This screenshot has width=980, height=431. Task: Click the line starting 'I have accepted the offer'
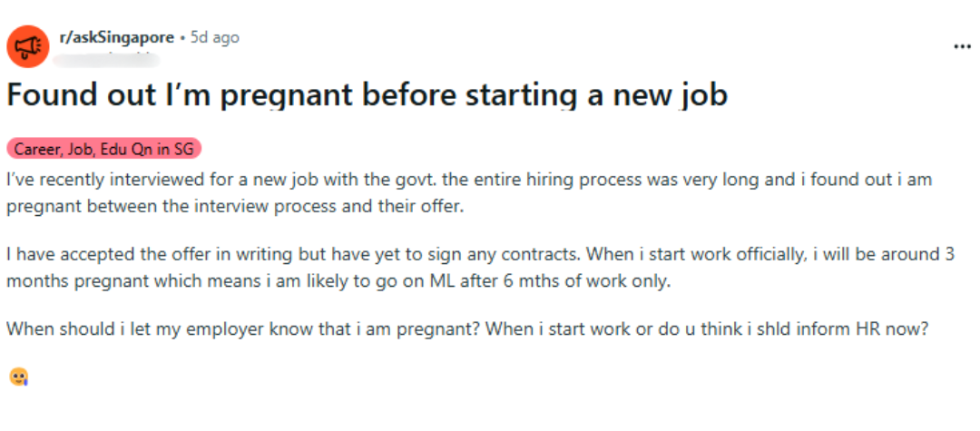point(480,255)
